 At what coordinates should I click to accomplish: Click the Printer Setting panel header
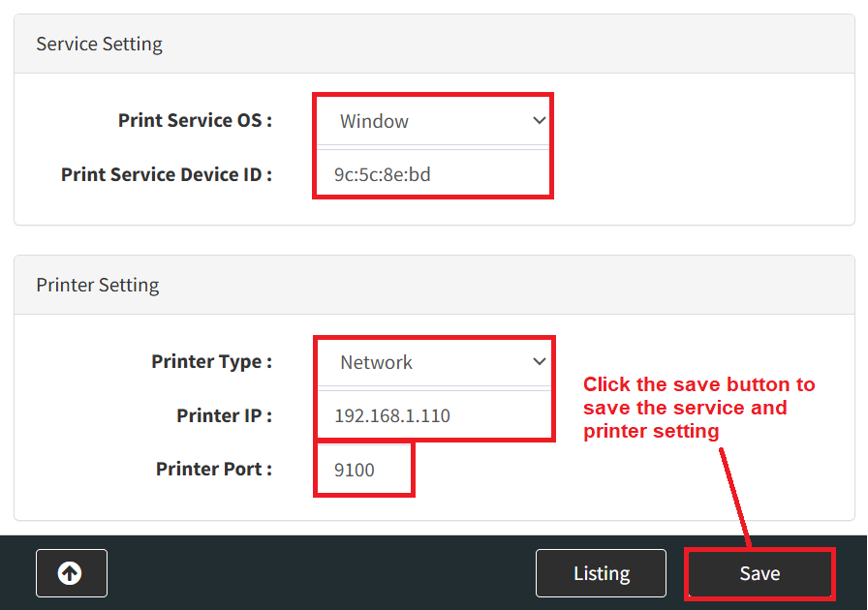97,285
